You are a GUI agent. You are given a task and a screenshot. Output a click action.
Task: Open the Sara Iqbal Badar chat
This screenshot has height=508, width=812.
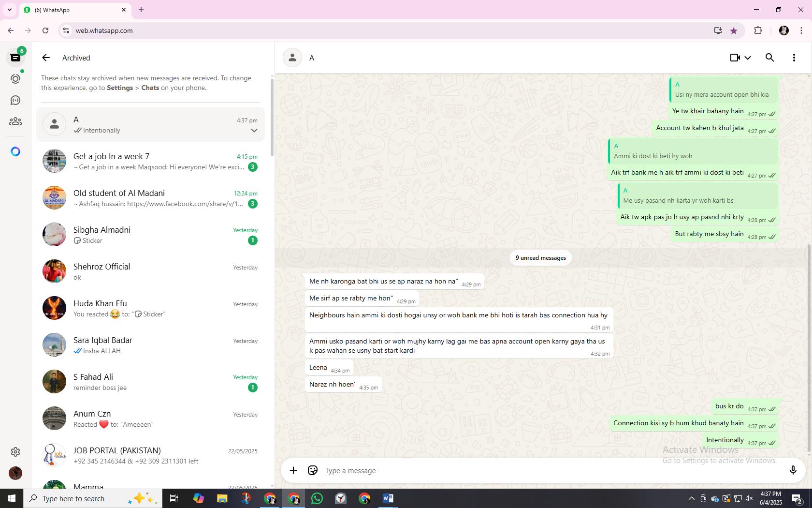click(150, 345)
